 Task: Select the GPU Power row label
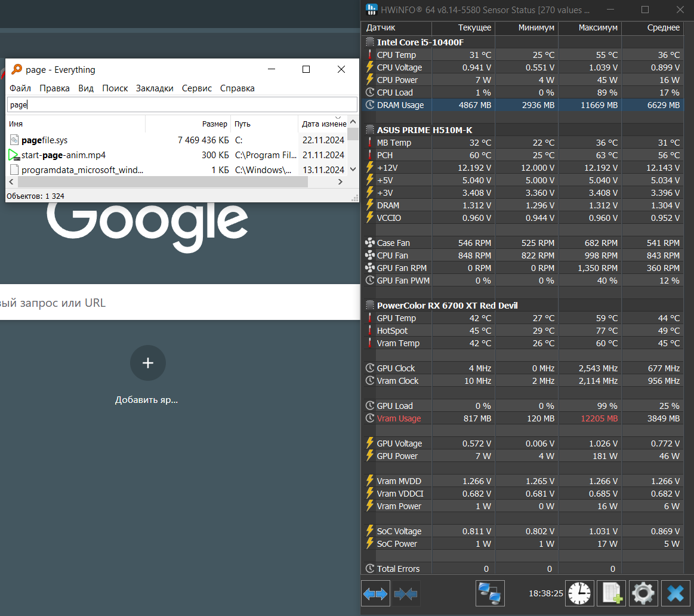pyautogui.click(x=397, y=455)
